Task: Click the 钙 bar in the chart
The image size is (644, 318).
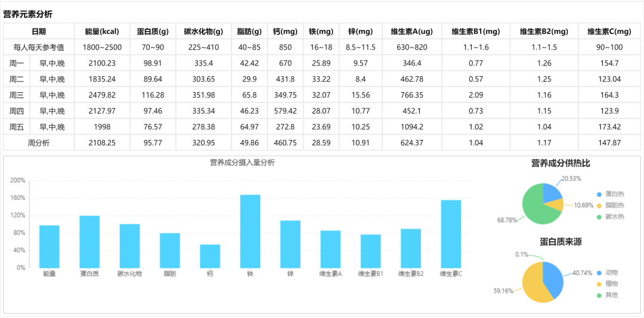Action: tap(210, 256)
